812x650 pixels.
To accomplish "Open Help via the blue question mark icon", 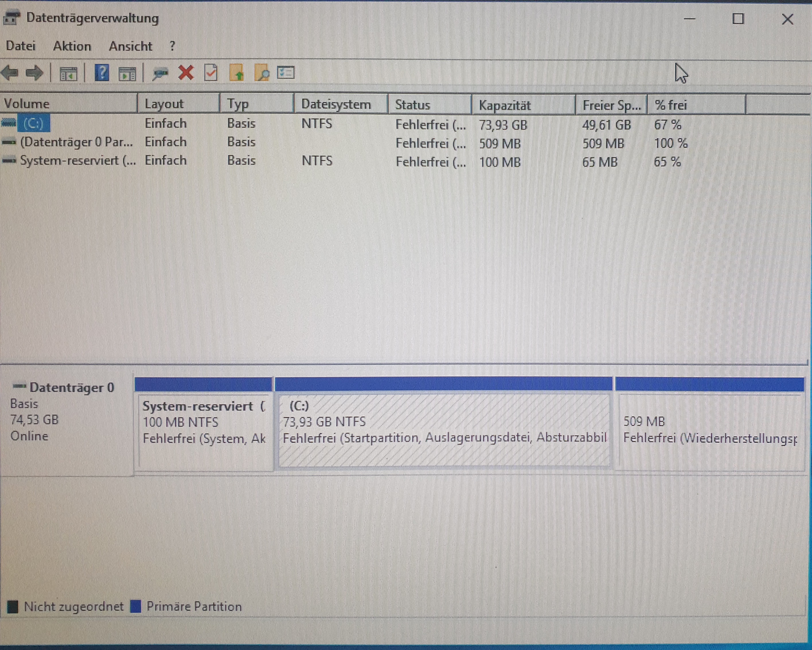I will pyautogui.click(x=102, y=73).
